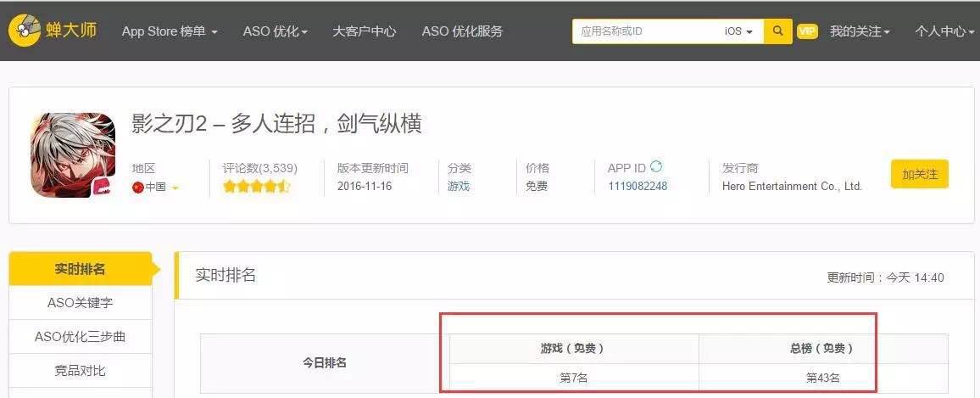Expand the App Store 榜单 menu
Image resolution: width=980 pixels, height=398 pixels.
pos(170,31)
